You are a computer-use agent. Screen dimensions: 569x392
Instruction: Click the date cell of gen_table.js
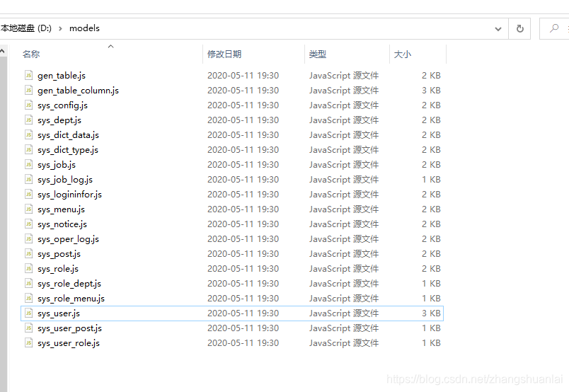click(x=243, y=75)
